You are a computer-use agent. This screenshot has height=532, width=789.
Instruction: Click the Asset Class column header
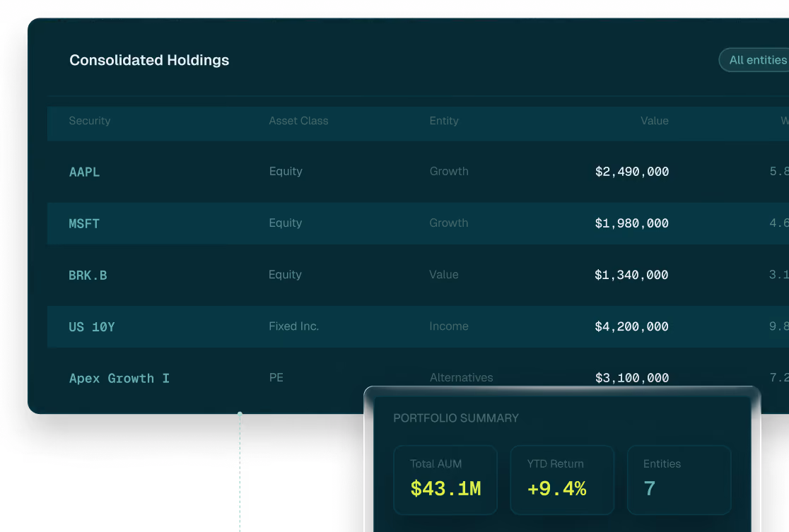coord(298,121)
